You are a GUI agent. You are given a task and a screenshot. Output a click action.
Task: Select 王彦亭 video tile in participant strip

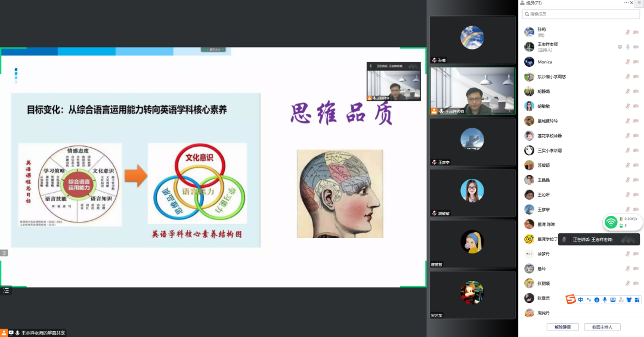click(x=472, y=142)
